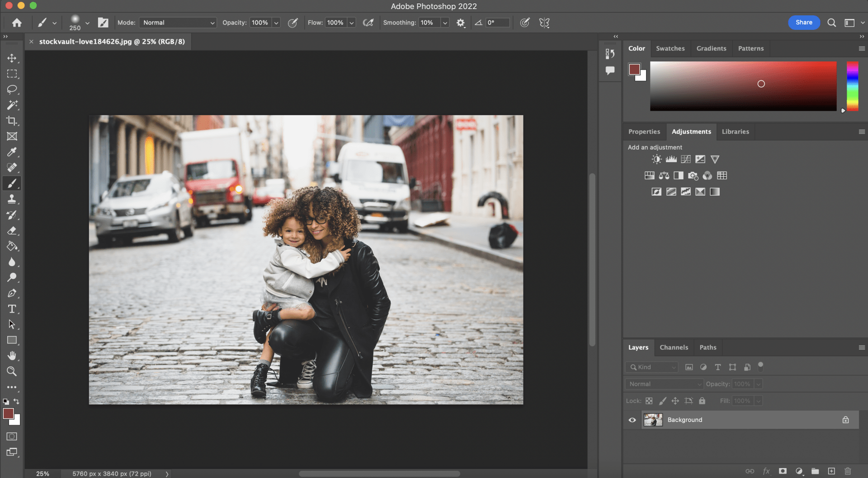Expand the Opacity value dropdown
Viewport: 868px width, 478px height.
click(x=276, y=23)
